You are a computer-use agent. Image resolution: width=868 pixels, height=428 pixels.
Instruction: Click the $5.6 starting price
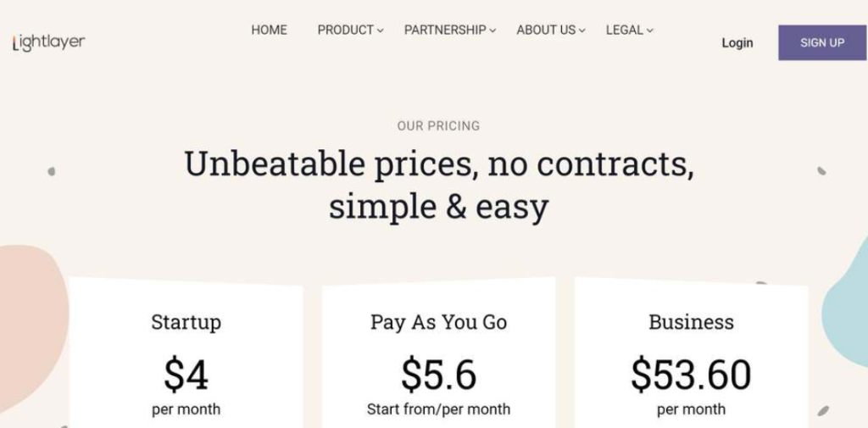[x=438, y=375]
